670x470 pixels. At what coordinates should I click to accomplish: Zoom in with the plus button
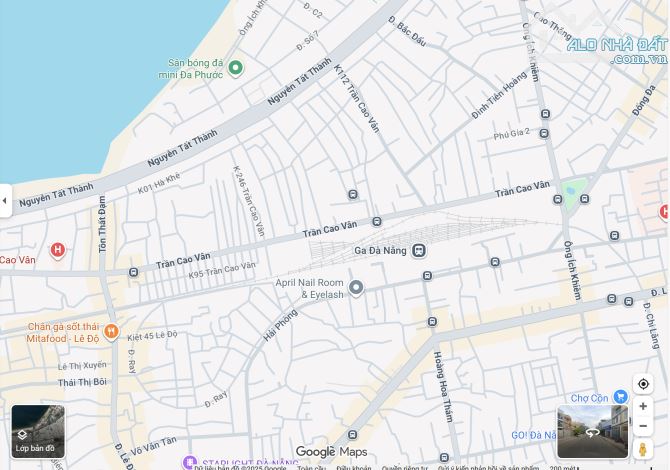643,406
